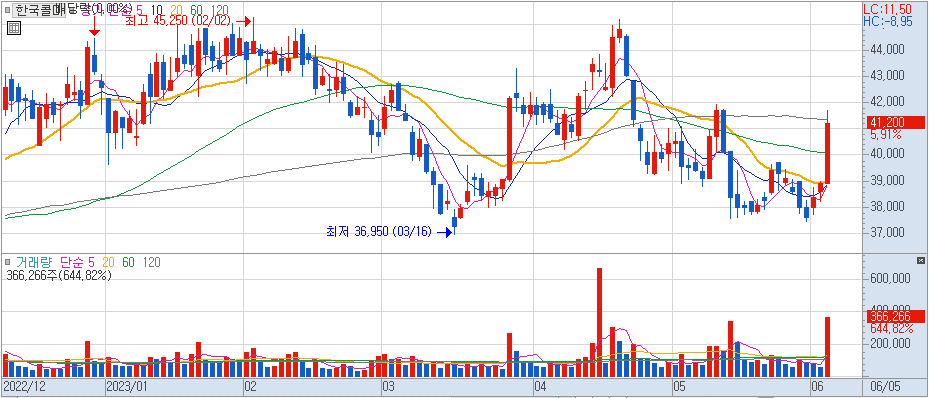Close the volume panel with the x button
Viewport: 929px width, 398px height.
click(920, 261)
